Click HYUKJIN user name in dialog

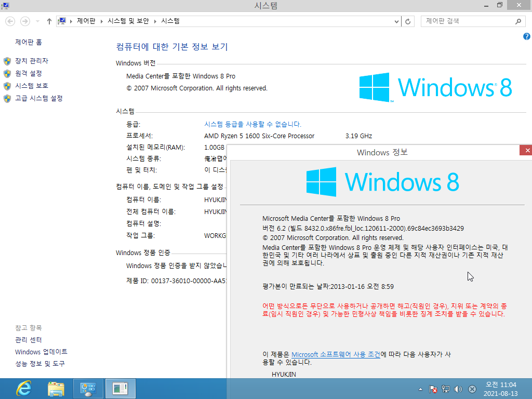click(284, 375)
